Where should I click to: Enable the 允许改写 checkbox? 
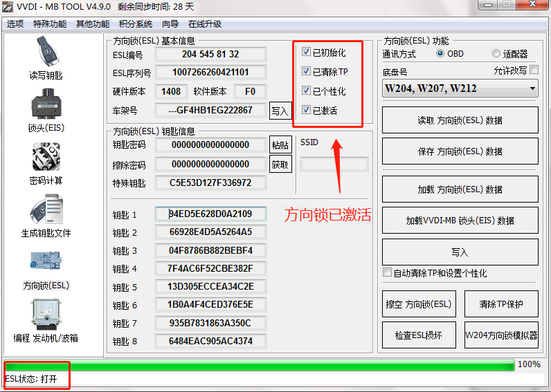pyautogui.click(x=534, y=70)
